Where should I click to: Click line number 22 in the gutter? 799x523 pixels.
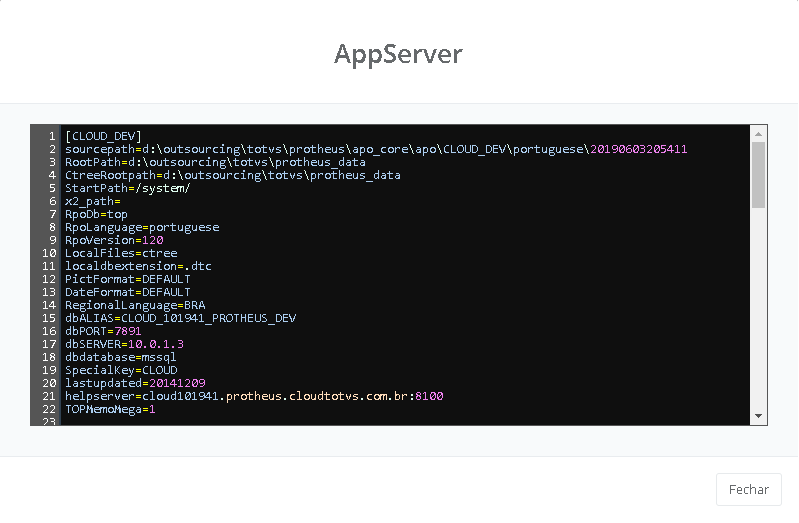(x=49, y=409)
